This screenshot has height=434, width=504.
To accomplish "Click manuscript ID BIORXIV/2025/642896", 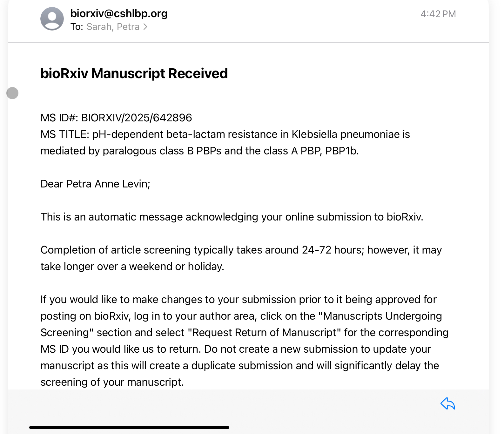I will (x=137, y=118).
